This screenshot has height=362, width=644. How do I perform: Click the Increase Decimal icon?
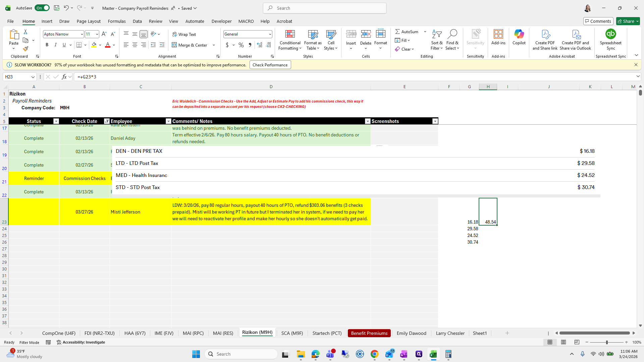[x=259, y=45]
